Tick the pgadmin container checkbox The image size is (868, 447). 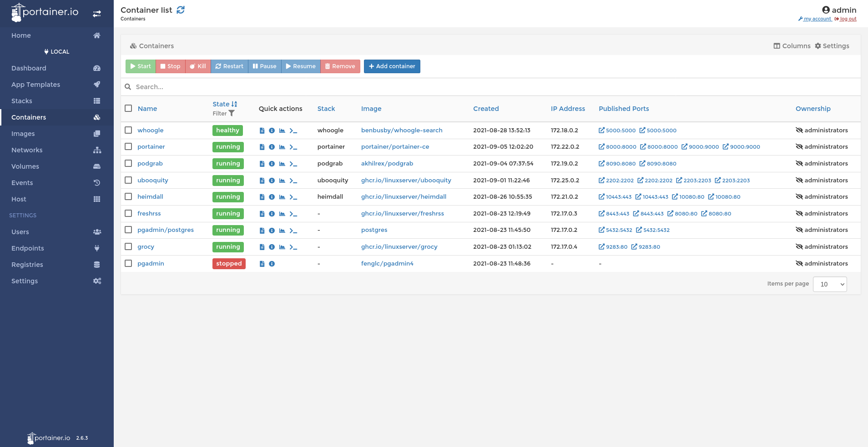coord(128,263)
